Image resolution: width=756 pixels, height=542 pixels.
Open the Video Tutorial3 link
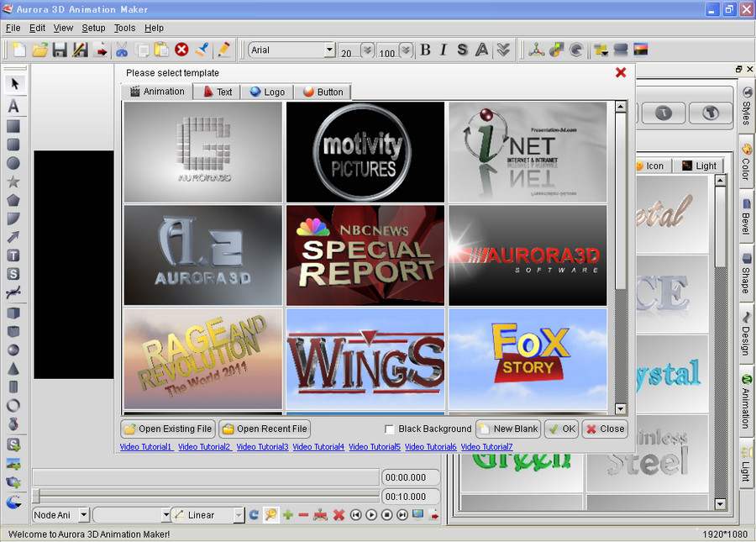point(262,447)
